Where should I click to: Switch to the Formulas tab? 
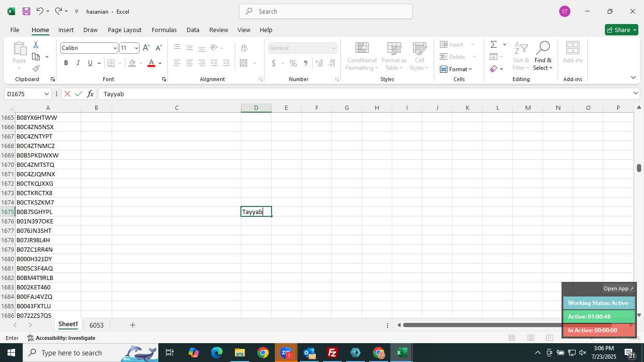164,30
